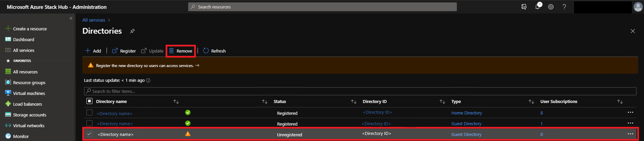
Task: Open Storage accounts
Action: click(26, 115)
